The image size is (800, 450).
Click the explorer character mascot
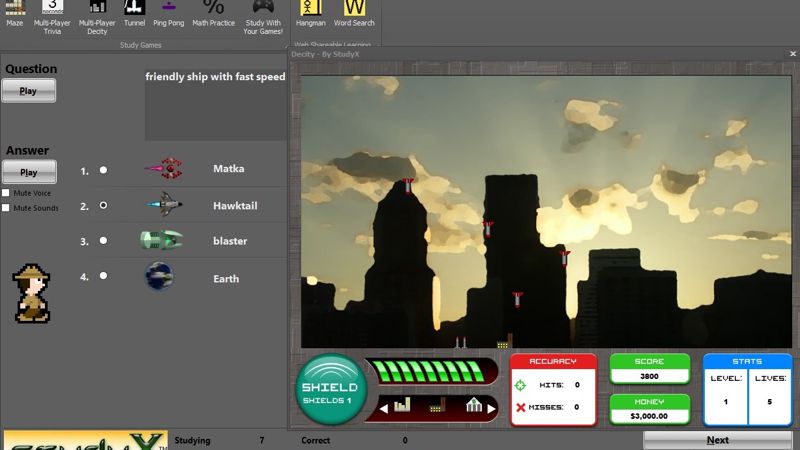[x=32, y=293]
